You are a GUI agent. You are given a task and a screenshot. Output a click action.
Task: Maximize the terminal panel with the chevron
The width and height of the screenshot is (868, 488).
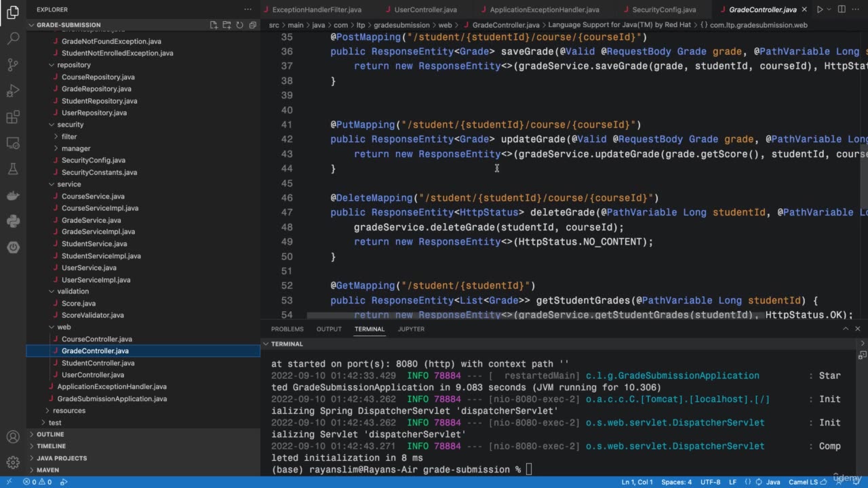[846, 329]
